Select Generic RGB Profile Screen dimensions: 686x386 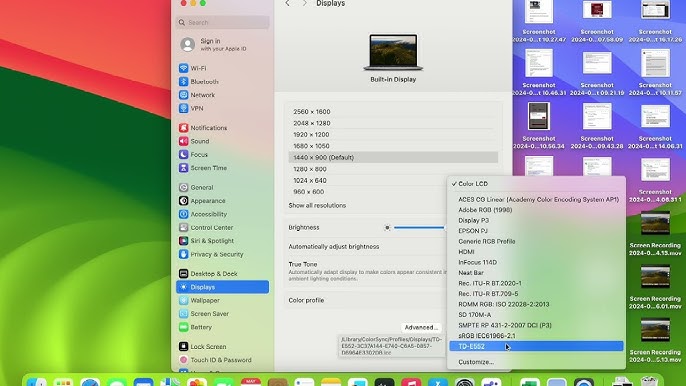pos(536,242)
